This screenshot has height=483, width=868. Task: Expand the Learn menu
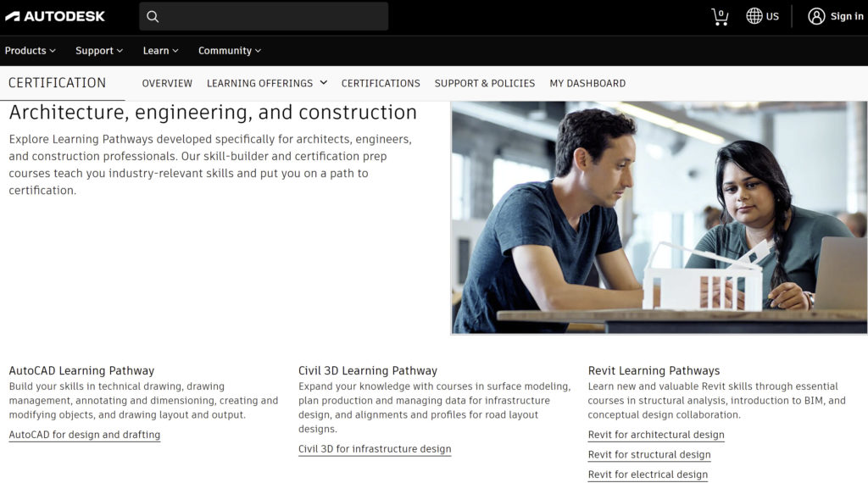(160, 50)
